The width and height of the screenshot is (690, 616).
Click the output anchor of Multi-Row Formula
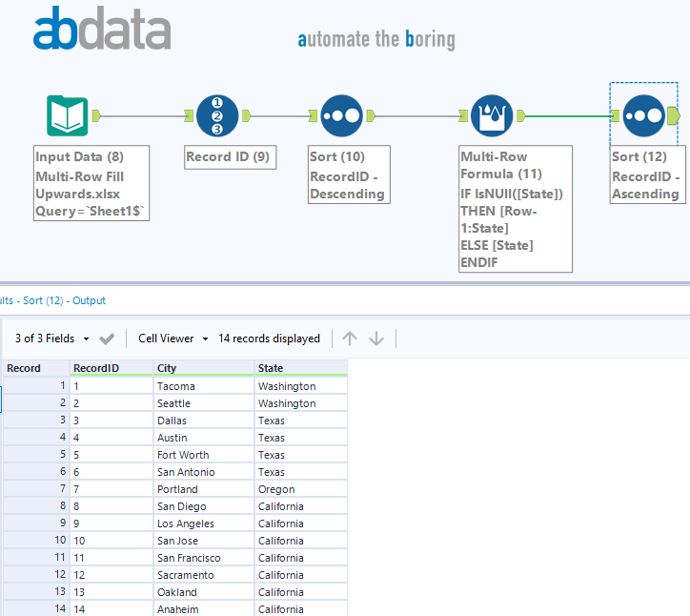pos(521,115)
